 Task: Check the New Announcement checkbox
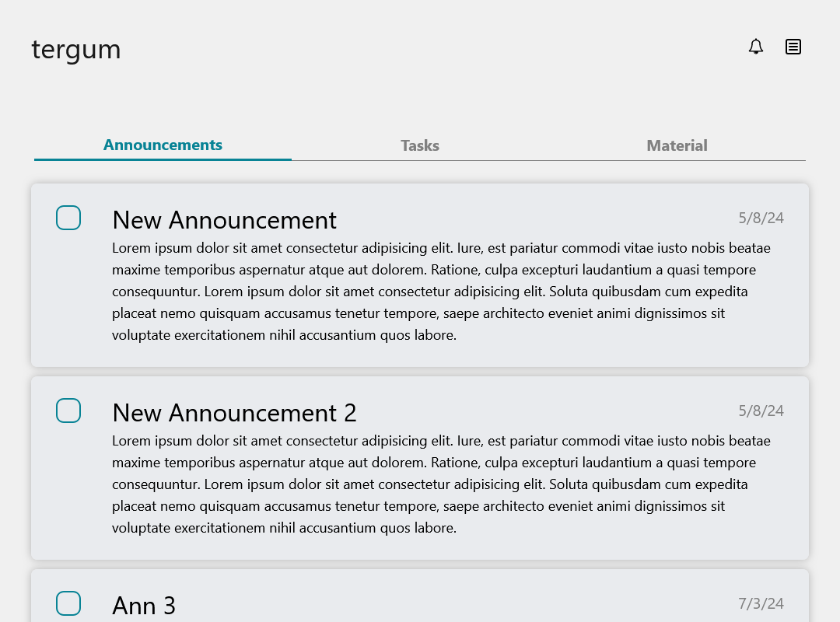68,218
